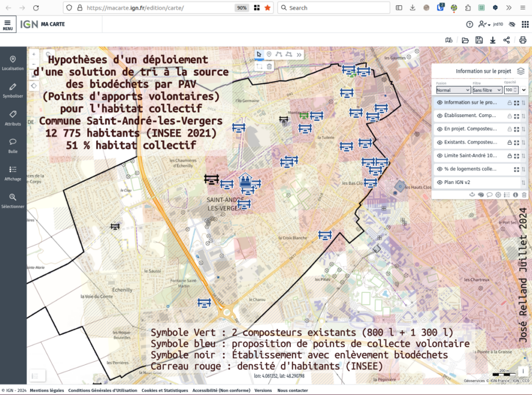This screenshot has height=395, width=532.
Task: Download the map with the download icon
Action: 493,40
